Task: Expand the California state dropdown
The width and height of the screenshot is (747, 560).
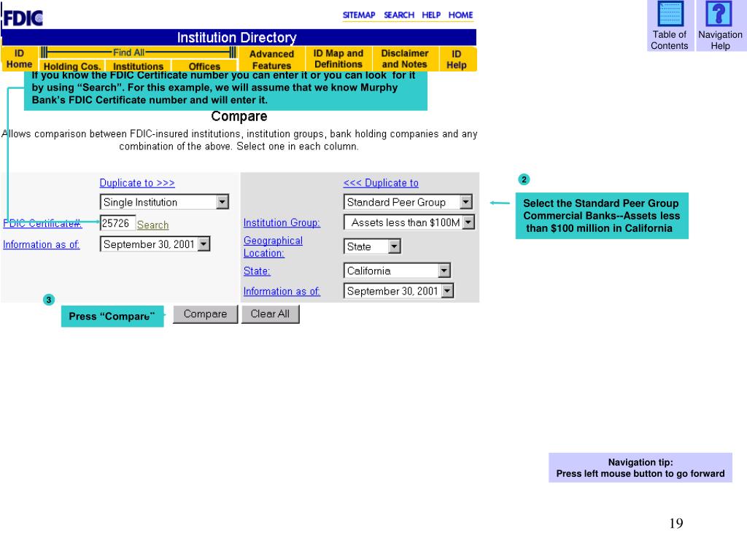Action: [397, 271]
